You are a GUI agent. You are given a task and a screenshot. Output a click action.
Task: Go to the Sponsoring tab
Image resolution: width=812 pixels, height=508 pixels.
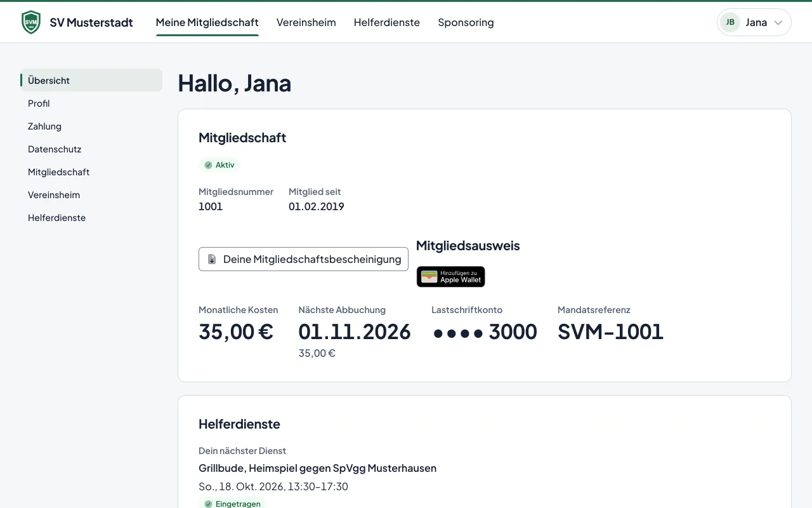466,22
